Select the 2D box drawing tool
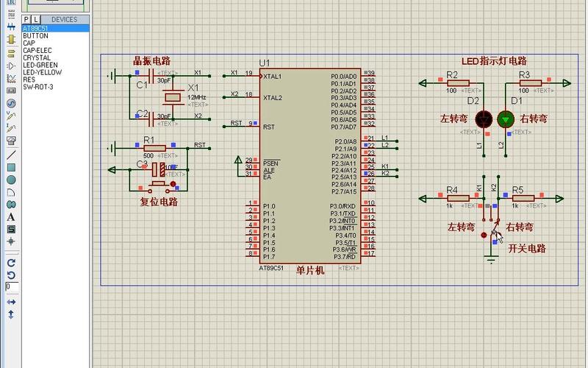 (x=11, y=168)
